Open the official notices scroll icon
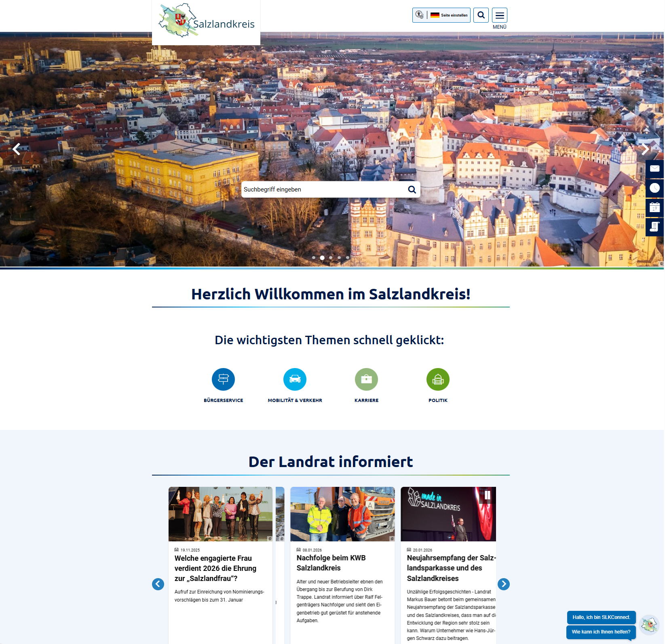 [x=654, y=227]
